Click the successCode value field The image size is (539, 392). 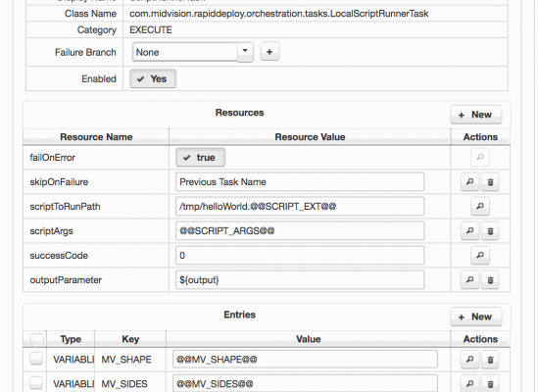coord(300,256)
